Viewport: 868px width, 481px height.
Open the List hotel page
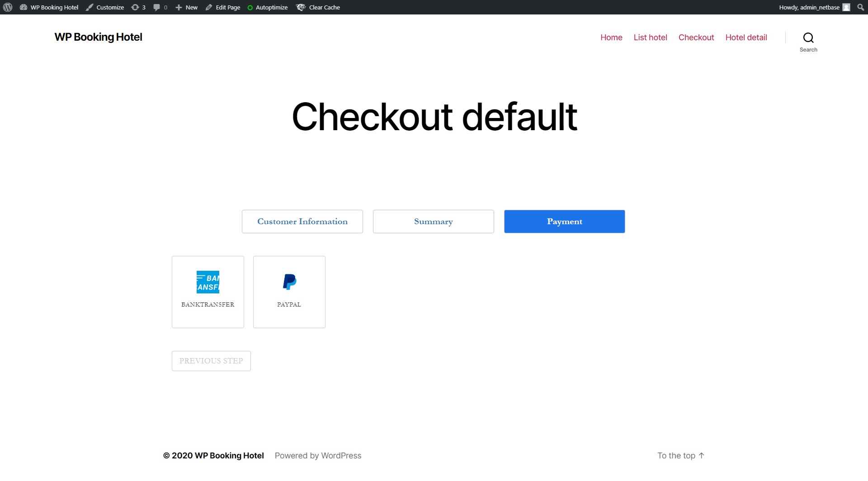(650, 38)
